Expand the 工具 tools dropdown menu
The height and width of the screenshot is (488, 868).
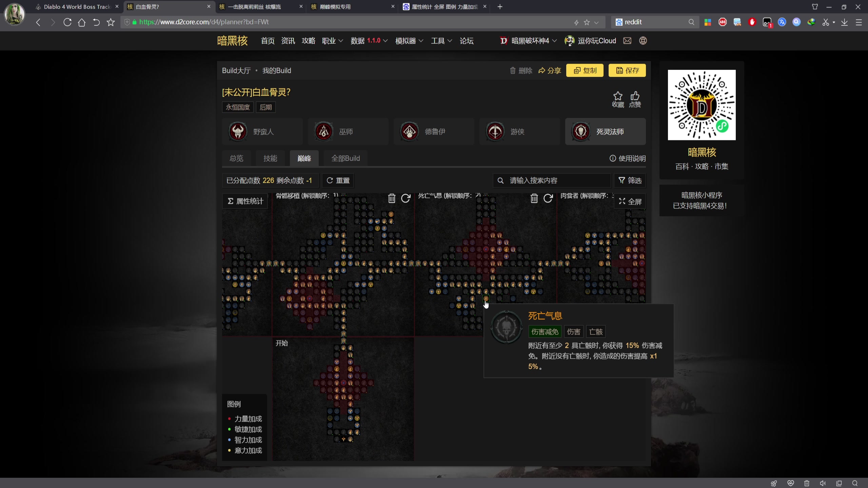[441, 41]
